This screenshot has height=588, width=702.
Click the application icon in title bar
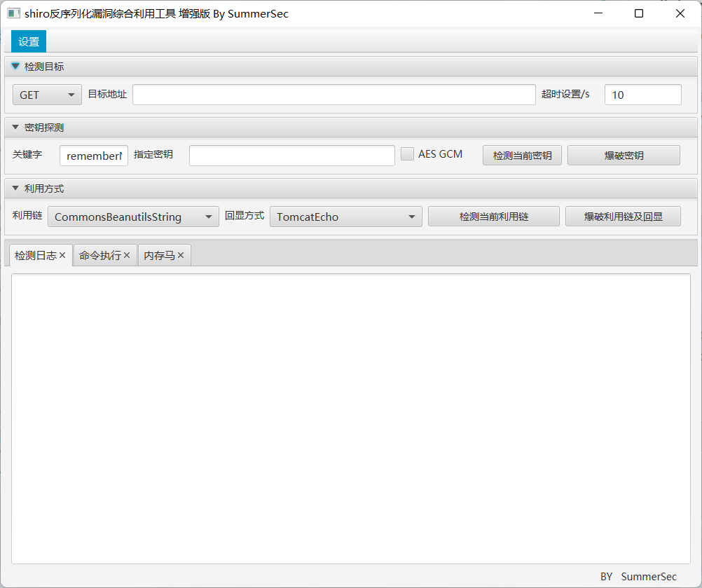13,13
